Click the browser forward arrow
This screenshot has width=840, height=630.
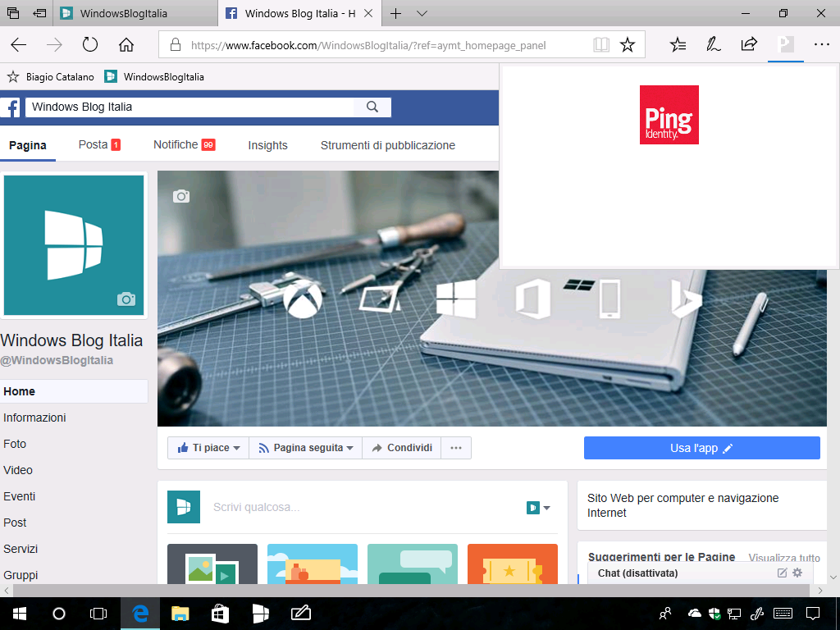coord(54,45)
